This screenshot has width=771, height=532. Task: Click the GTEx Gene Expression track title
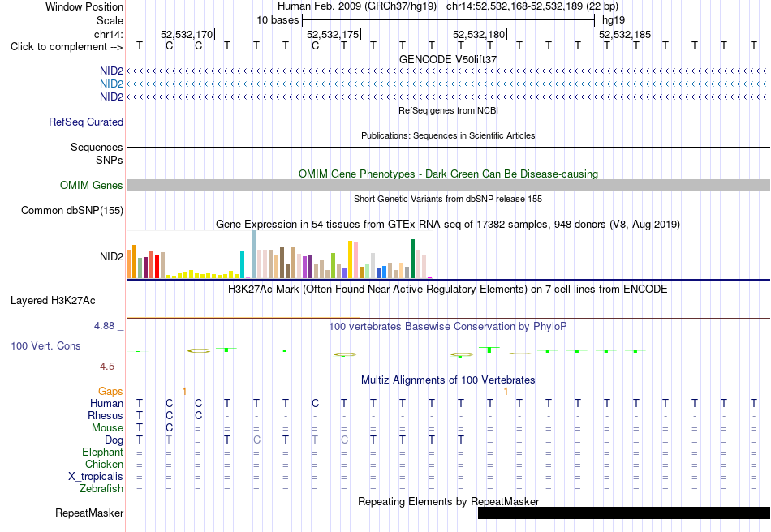[x=448, y=225]
